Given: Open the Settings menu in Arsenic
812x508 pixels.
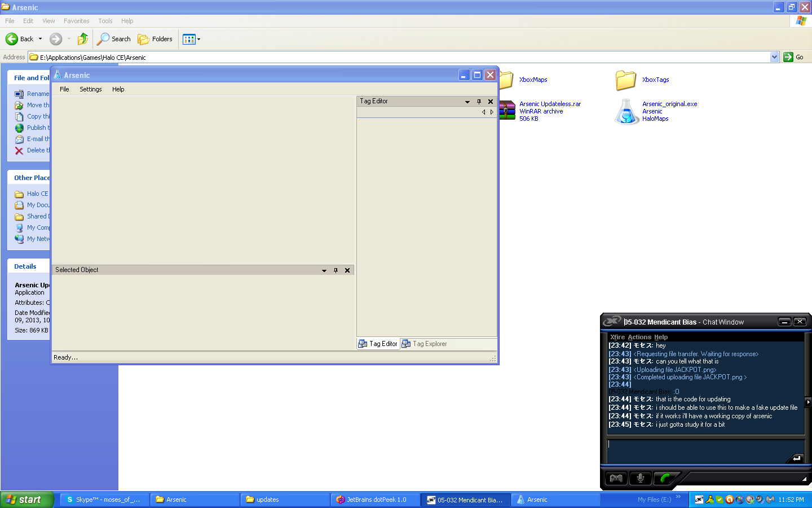Looking at the screenshot, I should pyautogui.click(x=90, y=89).
